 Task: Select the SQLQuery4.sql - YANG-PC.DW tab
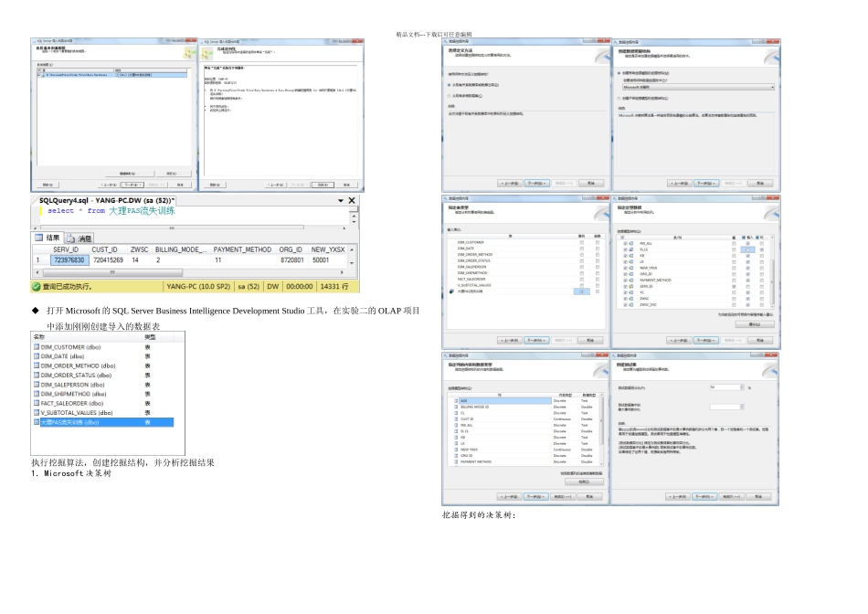tap(107, 200)
